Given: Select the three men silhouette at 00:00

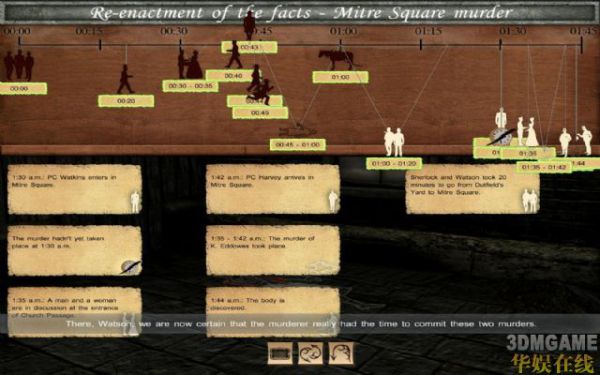Looking at the screenshot, I should [x=19, y=65].
